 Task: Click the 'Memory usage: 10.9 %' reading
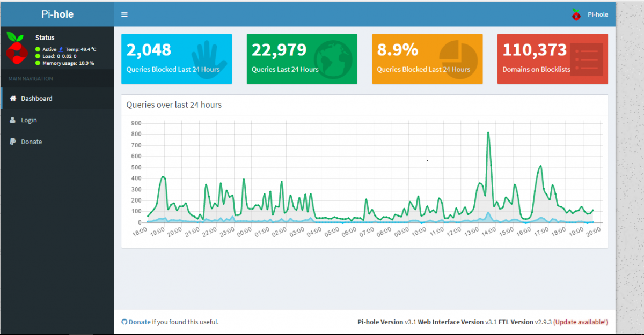(x=68, y=63)
